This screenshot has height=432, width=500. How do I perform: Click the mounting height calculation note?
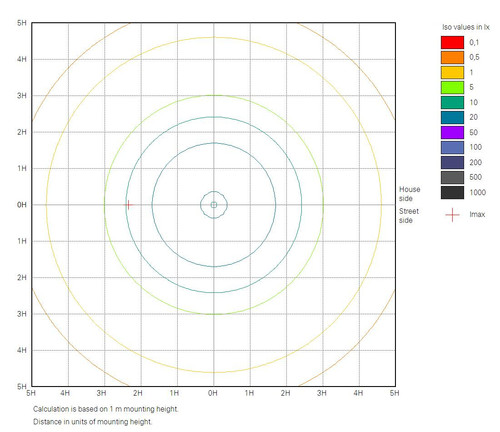click(x=105, y=409)
